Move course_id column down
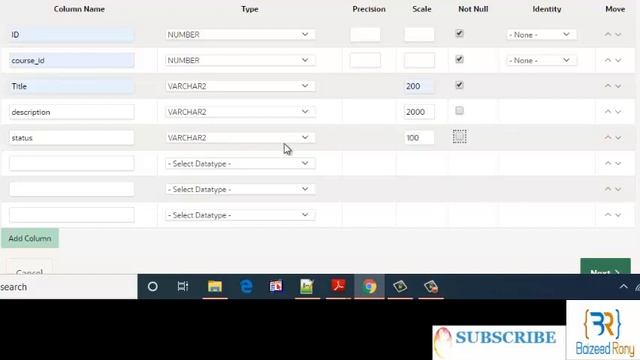 [618, 60]
